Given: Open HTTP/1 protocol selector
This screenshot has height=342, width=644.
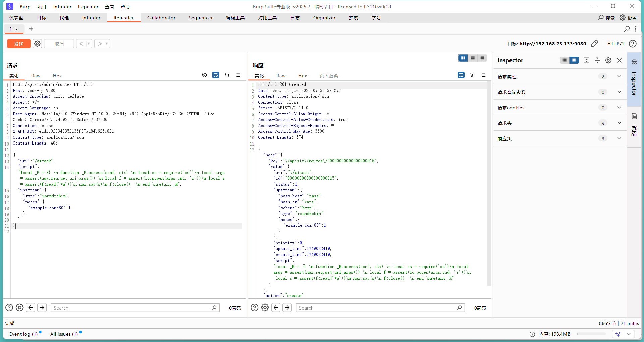Looking at the screenshot, I should coord(615,44).
